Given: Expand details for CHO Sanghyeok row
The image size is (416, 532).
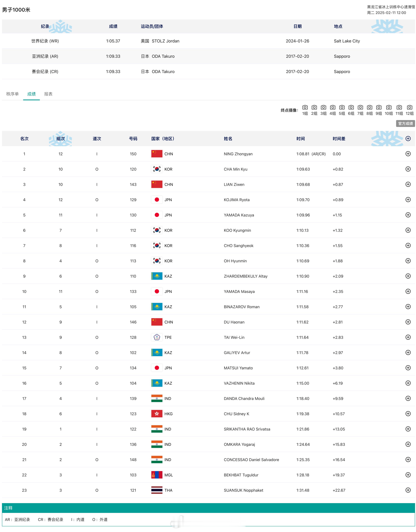Looking at the screenshot, I should tap(408, 245).
